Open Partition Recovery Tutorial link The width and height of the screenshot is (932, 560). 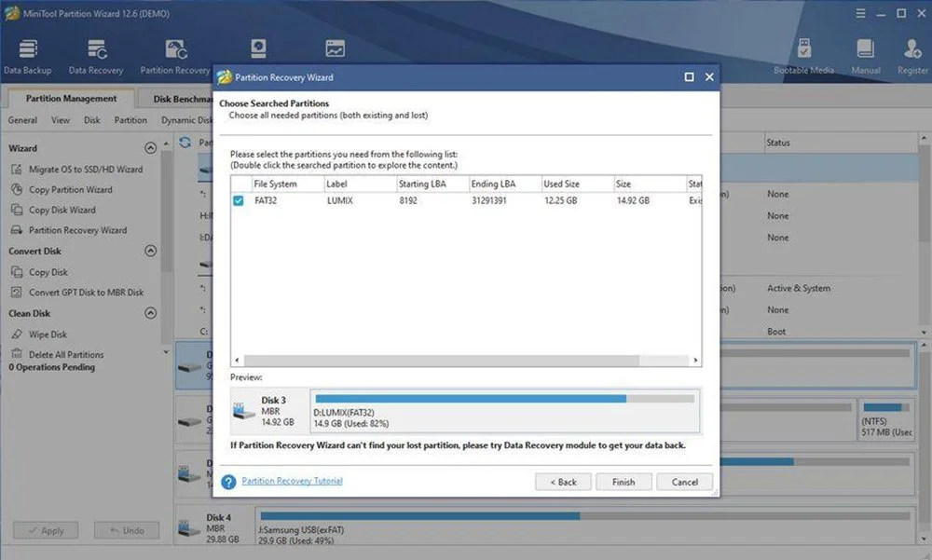292,481
